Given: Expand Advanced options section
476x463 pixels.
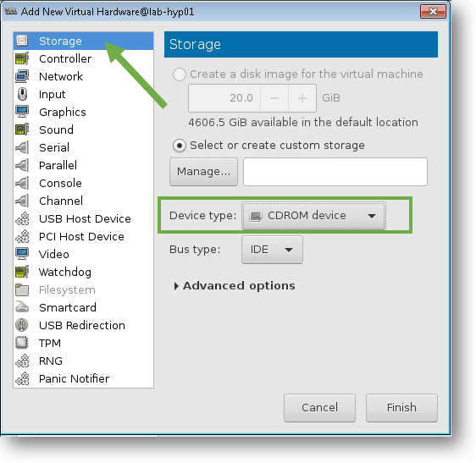Looking at the screenshot, I should (235, 286).
